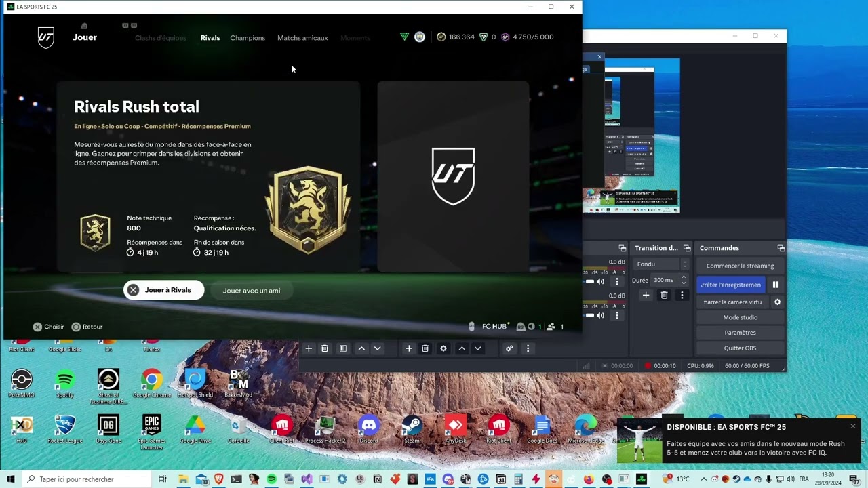Select the Moments tab
Image resolution: width=868 pixels, height=488 pixels.
[355, 38]
